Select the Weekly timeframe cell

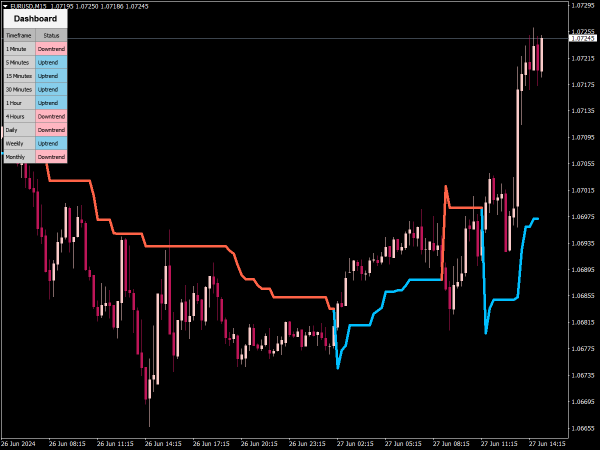(20, 143)
